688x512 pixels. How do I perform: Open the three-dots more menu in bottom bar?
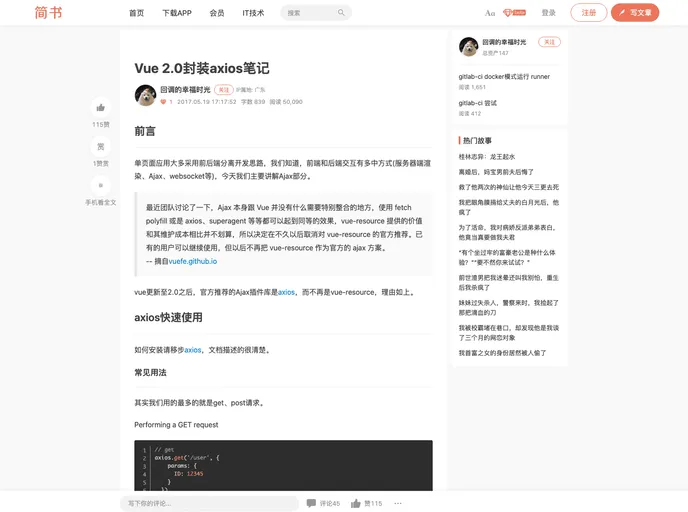398,503
